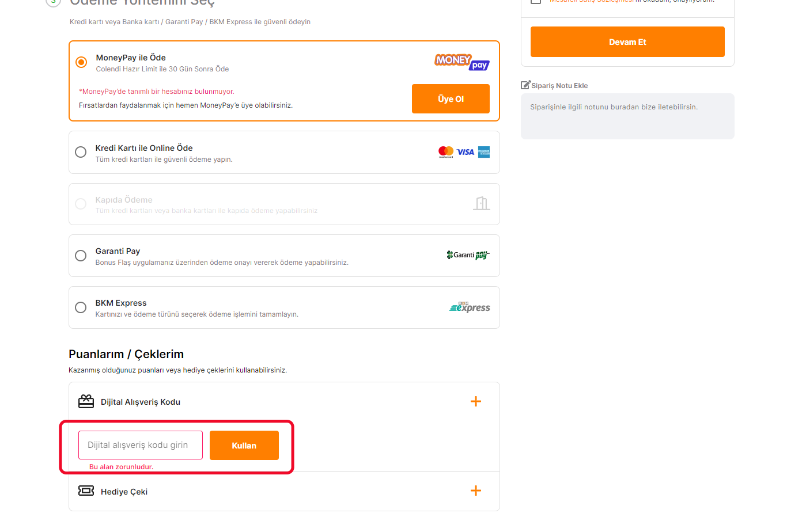Click the Puanlarım / Çeklerim heading
This screenshot has width=787, height=532.
(126, 354)
